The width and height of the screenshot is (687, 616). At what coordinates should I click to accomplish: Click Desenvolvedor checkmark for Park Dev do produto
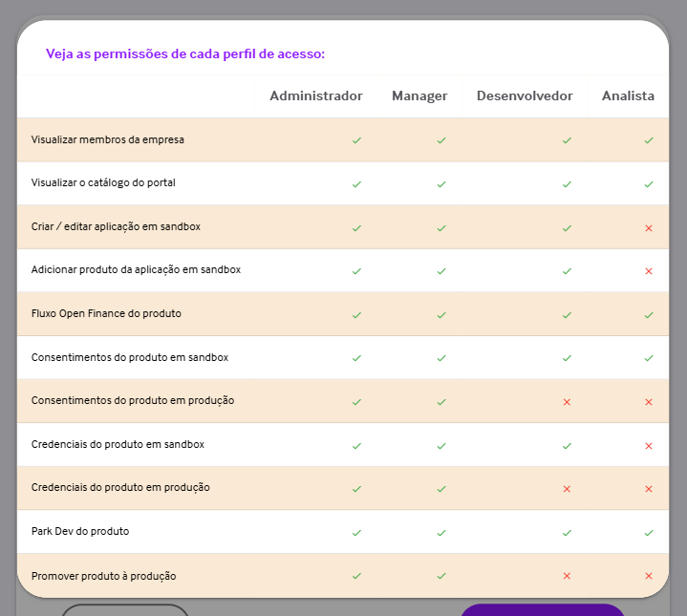click(x=567, y=533)
